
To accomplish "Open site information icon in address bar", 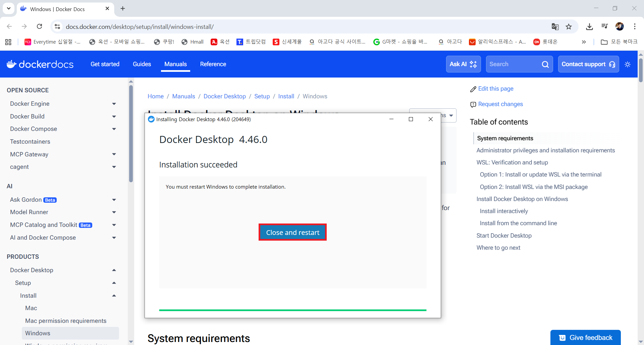I will (x=57, y=27).
